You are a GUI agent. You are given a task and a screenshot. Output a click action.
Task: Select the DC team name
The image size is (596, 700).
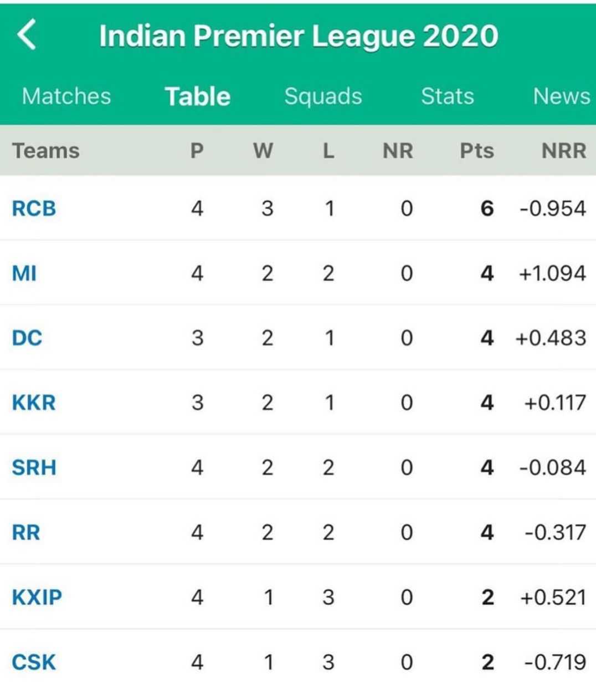[x=27, y=338]
